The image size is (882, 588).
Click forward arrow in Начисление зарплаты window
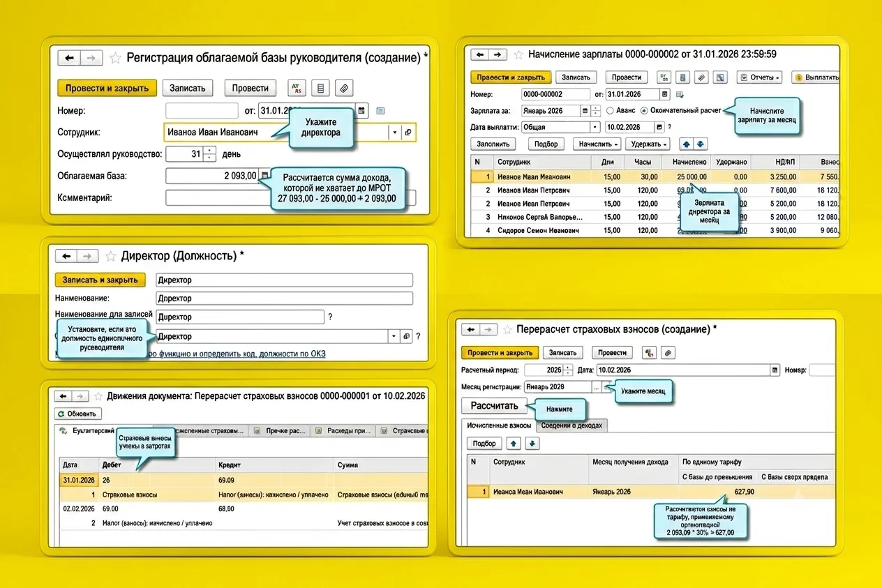click(x=498, y=54)
